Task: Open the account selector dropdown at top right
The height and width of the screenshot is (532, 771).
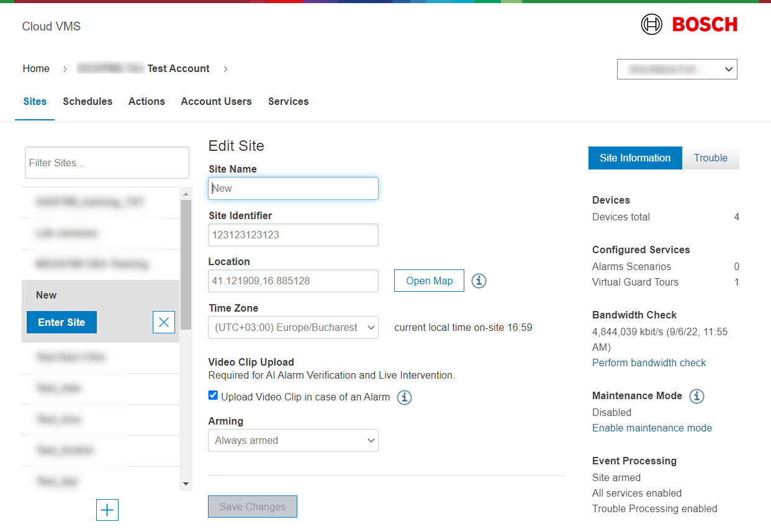Action: (677, 70)
